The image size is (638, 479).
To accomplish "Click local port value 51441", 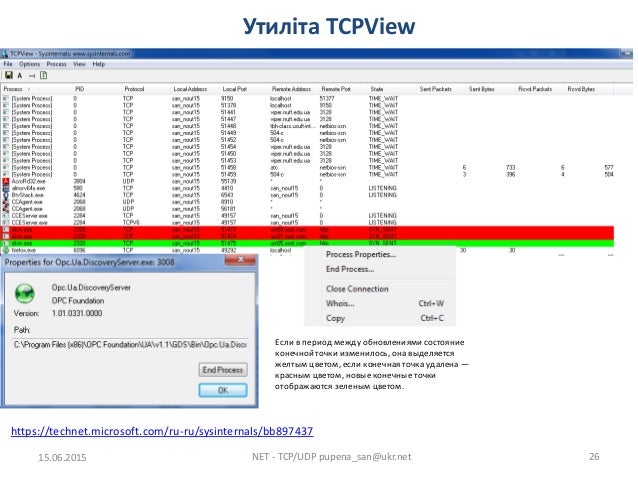I will (228, 112).
